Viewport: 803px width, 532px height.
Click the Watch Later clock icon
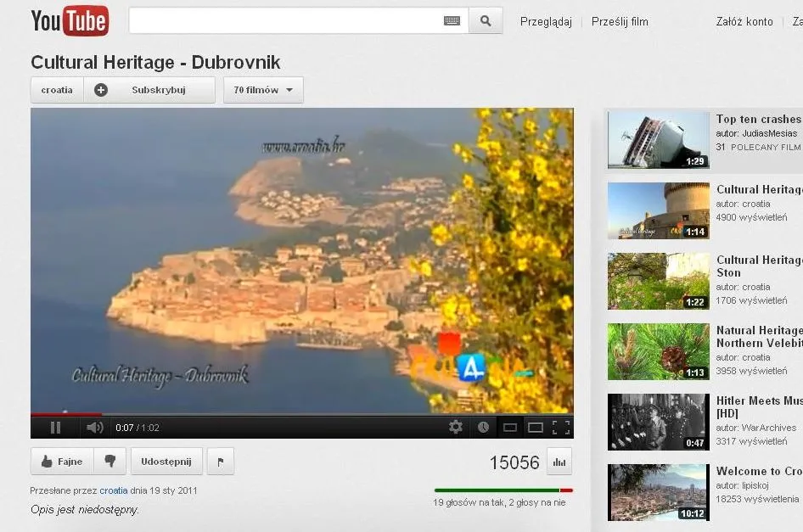pyautogui.click(x=483, y=428)
